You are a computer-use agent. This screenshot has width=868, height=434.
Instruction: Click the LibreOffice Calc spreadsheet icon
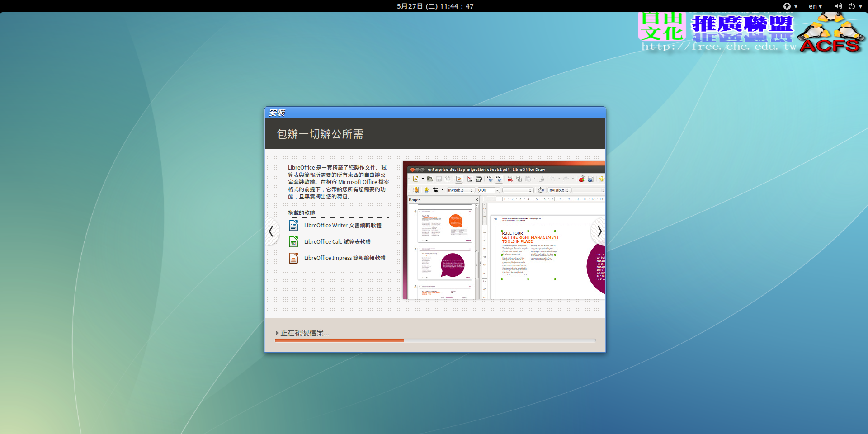(293, 242)
